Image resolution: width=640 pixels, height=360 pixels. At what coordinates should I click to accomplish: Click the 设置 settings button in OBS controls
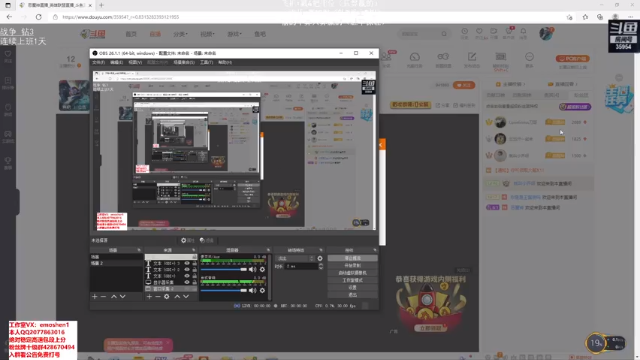pos(353,287)
